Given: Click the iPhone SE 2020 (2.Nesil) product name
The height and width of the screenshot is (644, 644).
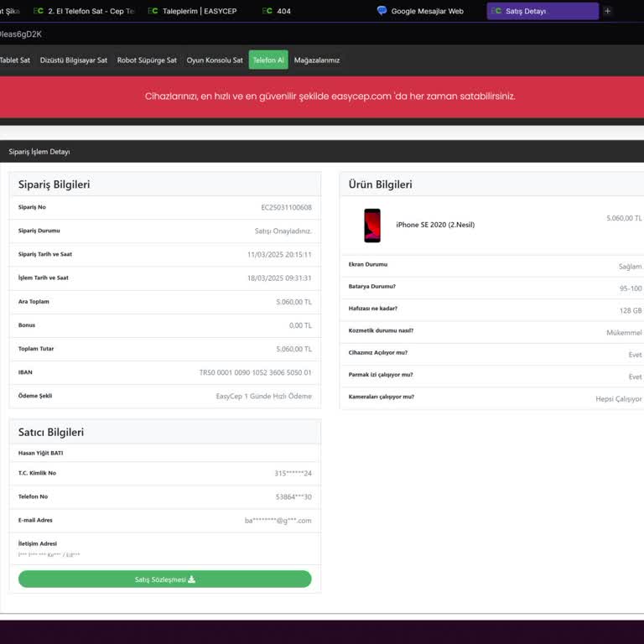Looking at the screenshot, I should point(435,225).
